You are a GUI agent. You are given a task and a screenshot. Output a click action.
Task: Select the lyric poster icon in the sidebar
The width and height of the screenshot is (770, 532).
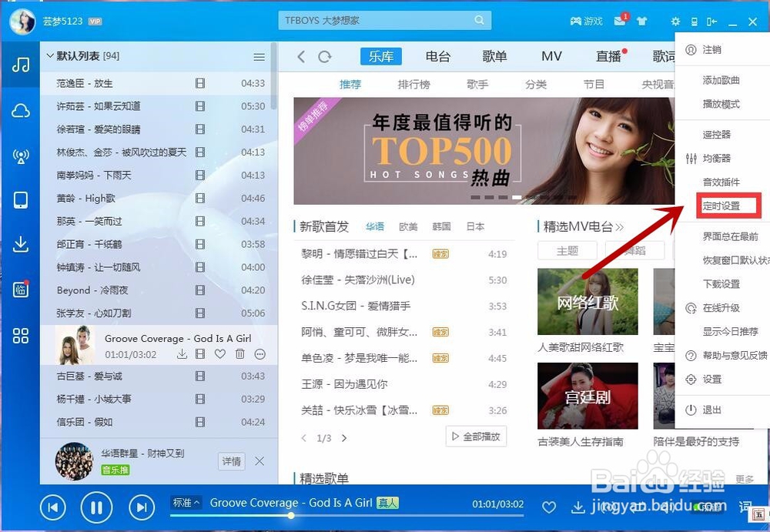[x=19, y=290]
